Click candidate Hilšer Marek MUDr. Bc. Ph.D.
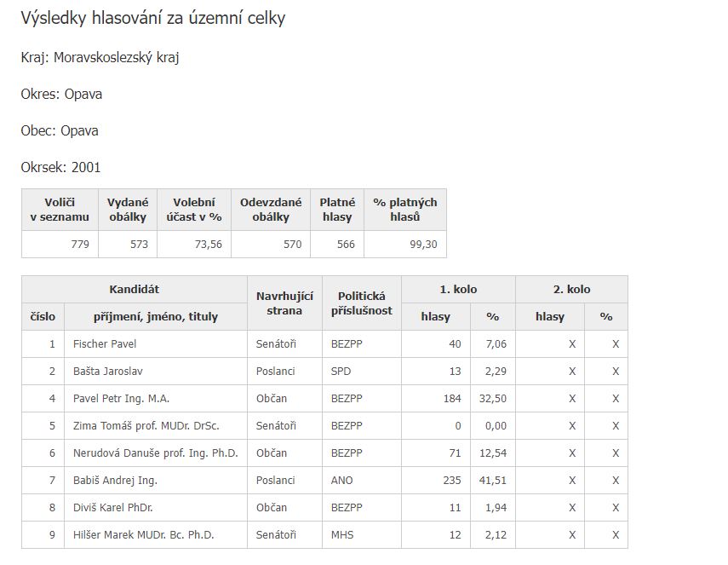Viewport: 728px width, 565px height. tap(143, 535)
